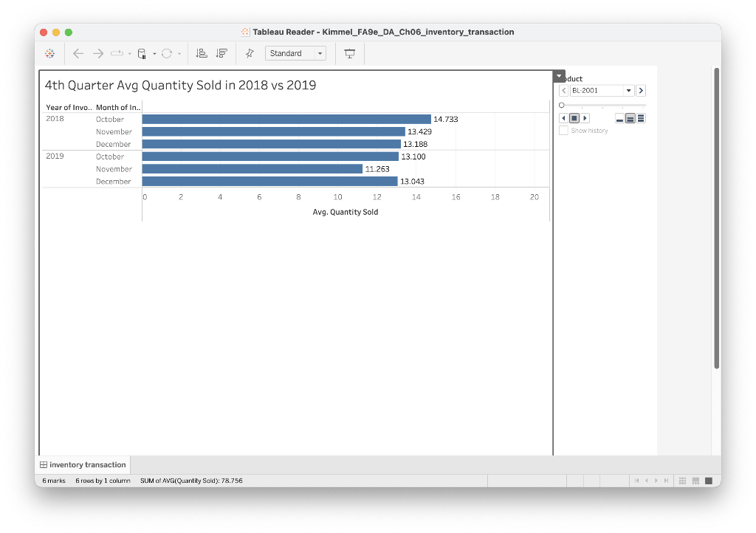The width and height of the screenshot is (756, 533).
Task: Sort bars descending with toolbar icon
Action: 221,53
